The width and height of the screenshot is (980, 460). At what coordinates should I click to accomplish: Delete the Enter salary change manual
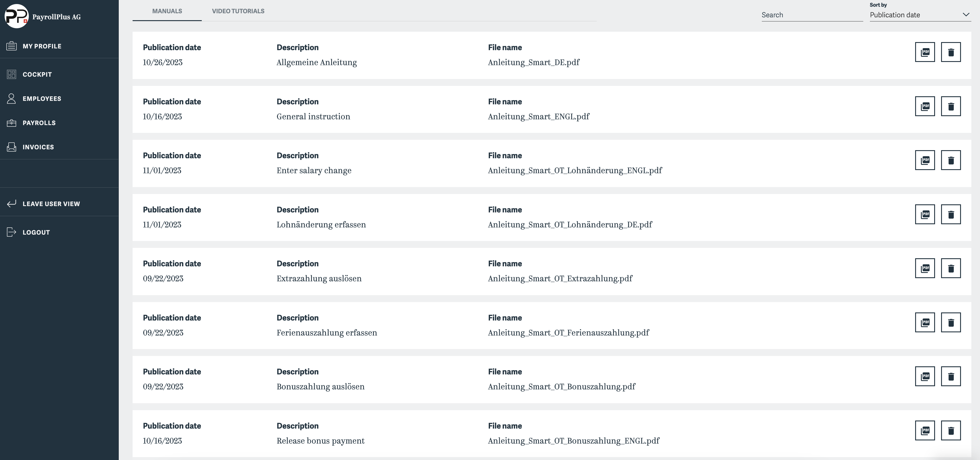tap(951, 160)
